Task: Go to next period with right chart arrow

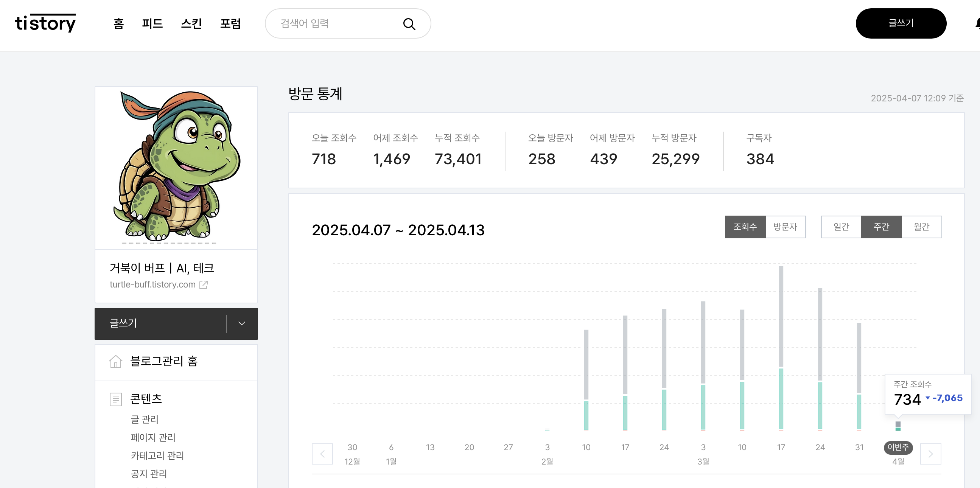Action: 930,454
